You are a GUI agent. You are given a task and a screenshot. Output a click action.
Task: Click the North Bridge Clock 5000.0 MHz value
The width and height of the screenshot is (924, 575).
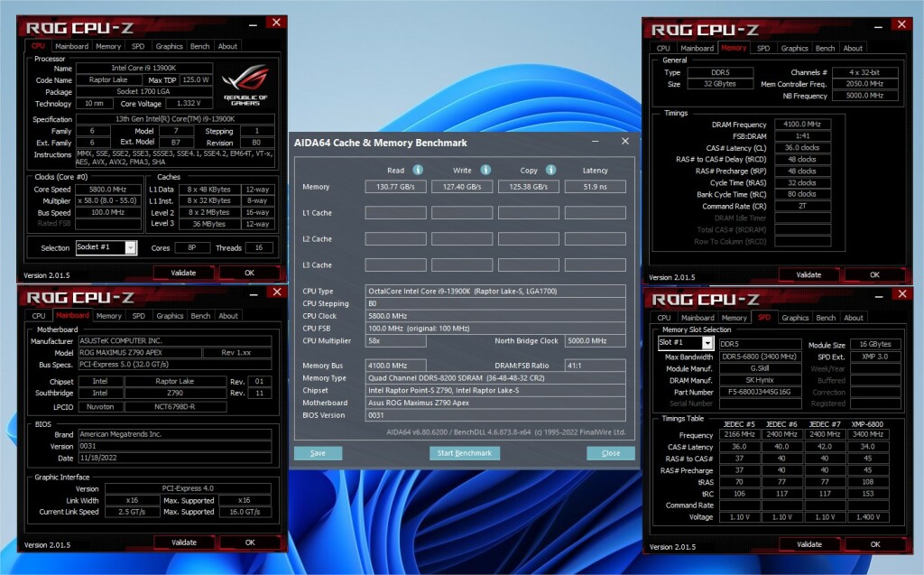click(596, 340)
